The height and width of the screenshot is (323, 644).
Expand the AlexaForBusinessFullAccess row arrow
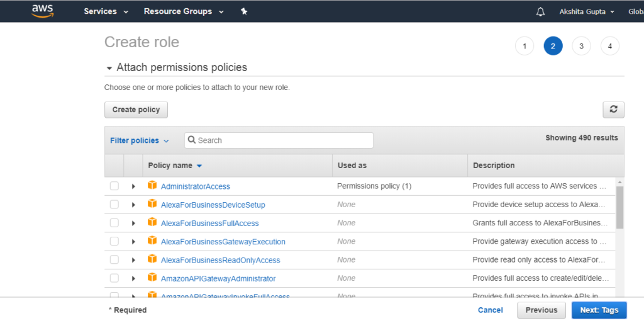133,223
